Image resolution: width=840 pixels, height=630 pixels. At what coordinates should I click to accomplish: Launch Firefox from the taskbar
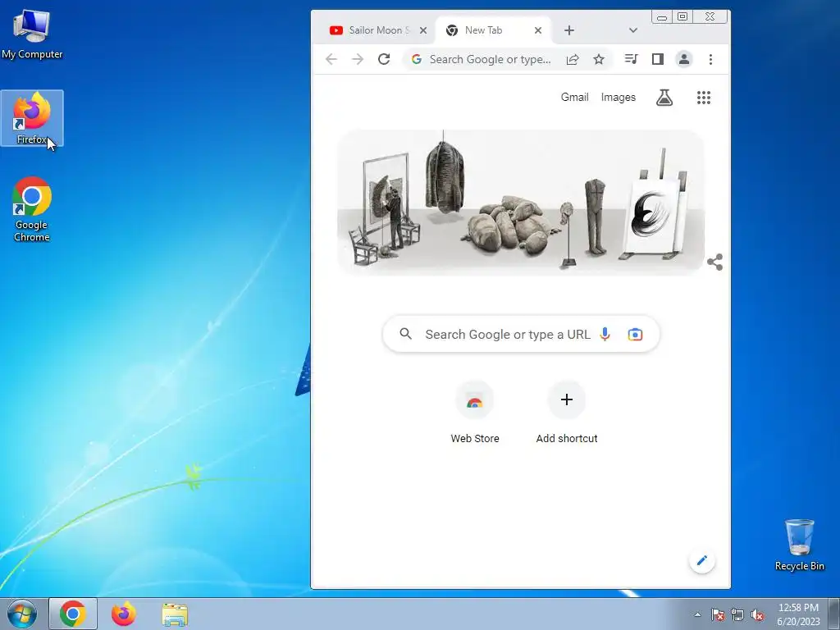124,614
